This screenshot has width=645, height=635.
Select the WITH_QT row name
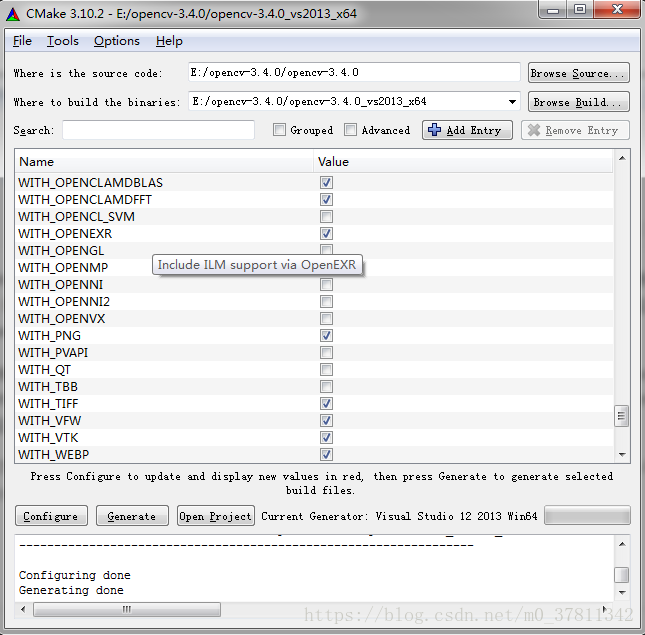pyautogui.click(x=44, y=370)
